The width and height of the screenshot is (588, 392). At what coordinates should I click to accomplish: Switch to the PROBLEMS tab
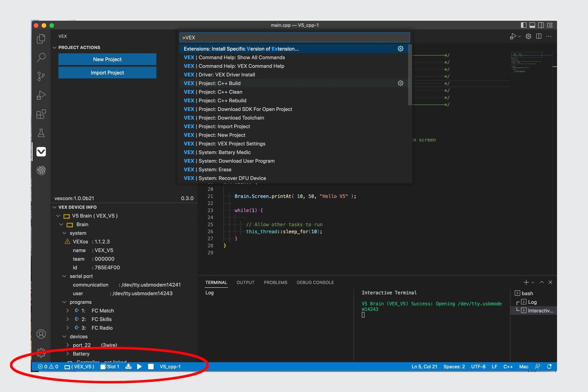tap(275, 282)
